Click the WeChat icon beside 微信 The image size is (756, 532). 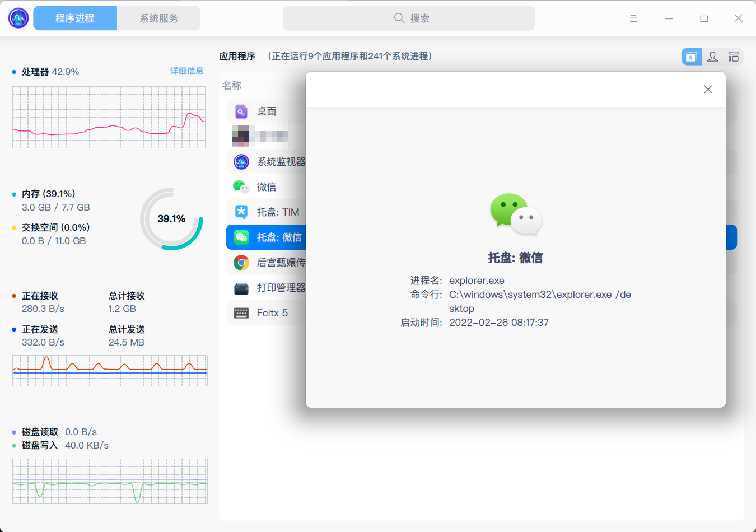[x=241, y=186]
